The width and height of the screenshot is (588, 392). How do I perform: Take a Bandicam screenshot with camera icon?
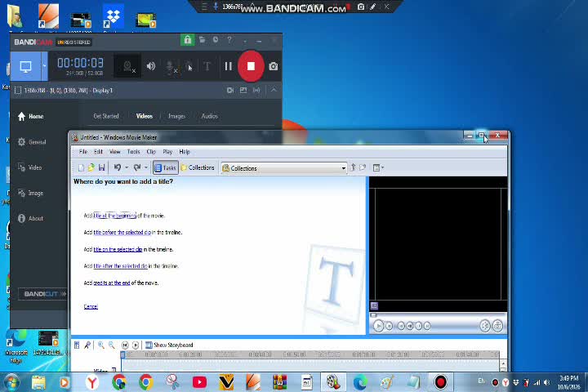tap(274, 66)
